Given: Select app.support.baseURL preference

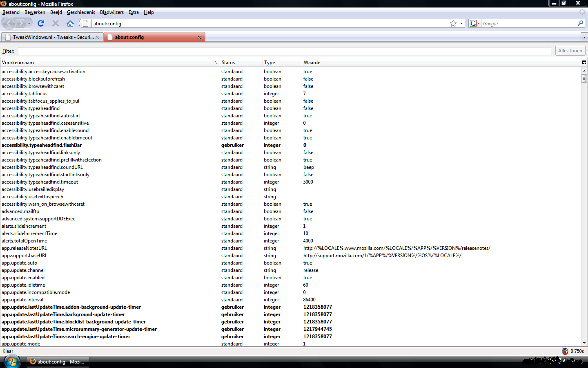Looking at the screenshot, I should (290, 256).
